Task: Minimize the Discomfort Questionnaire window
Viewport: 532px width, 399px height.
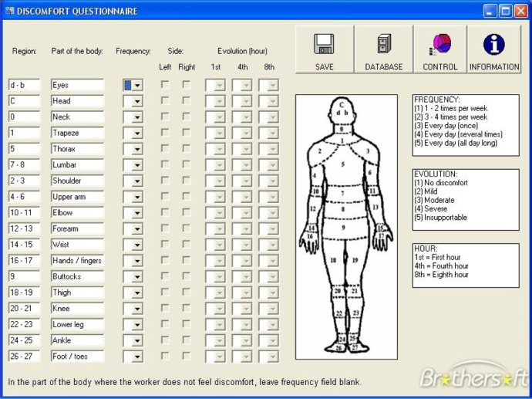Action: (490, 11)
